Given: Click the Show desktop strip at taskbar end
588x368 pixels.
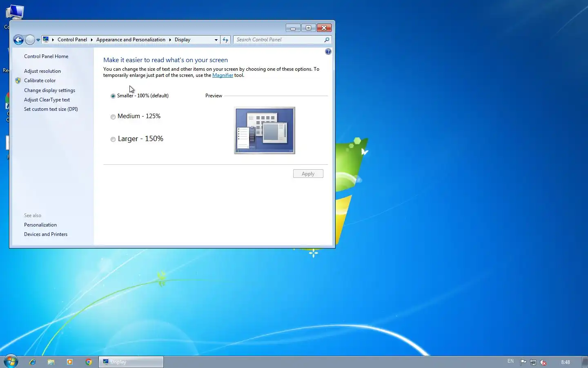Looking at the screenshot, I should point(585,362).
